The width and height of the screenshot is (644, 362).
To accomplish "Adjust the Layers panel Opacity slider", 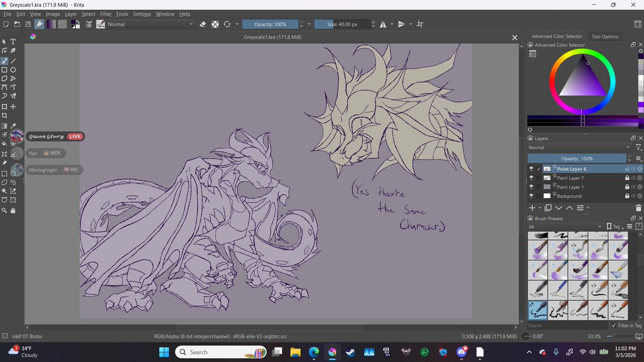I will (577, 159).
